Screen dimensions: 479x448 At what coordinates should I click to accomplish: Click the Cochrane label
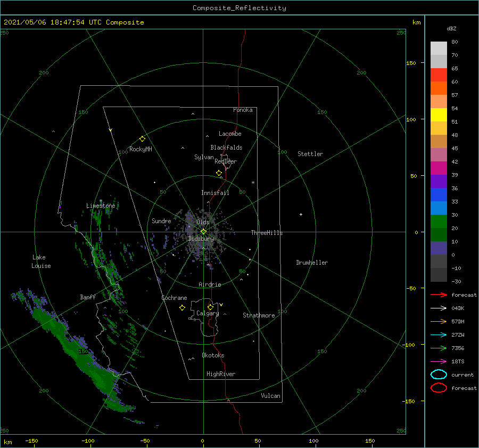point(174,298)
